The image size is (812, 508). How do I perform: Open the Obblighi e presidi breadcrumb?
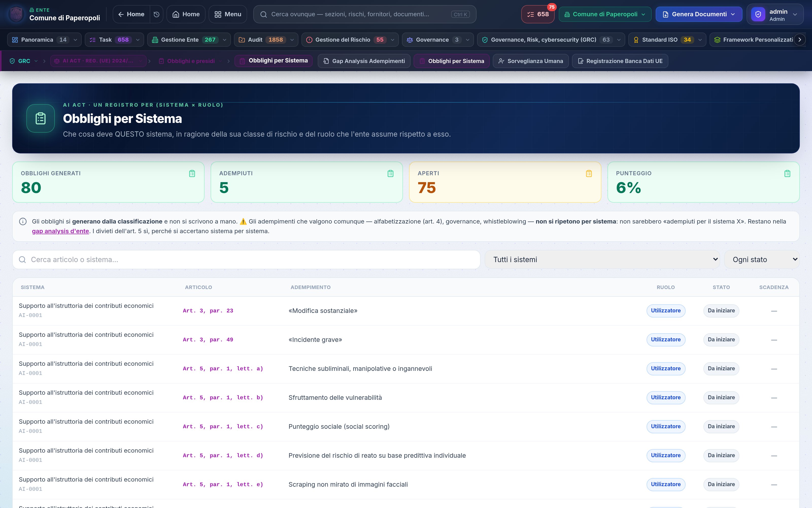click(191, 61)
